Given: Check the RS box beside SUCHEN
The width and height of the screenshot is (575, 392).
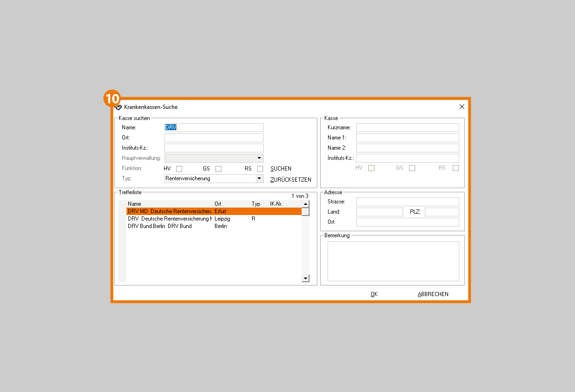Looking at the screenshot, I should coord(260,169).
